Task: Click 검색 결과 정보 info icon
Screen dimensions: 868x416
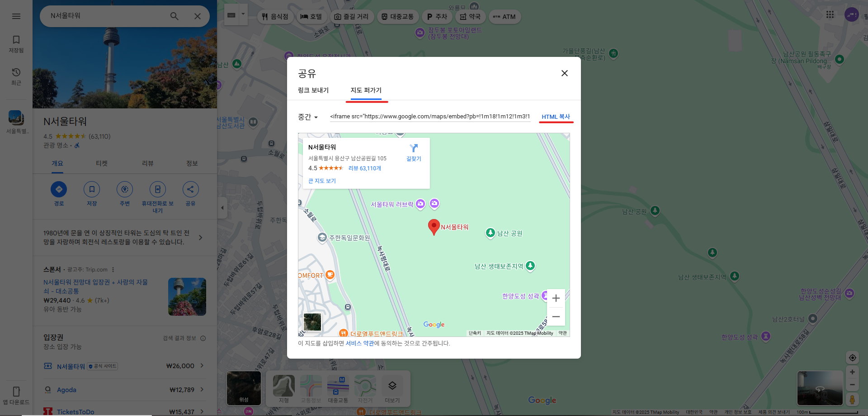Action: [203, 338]
